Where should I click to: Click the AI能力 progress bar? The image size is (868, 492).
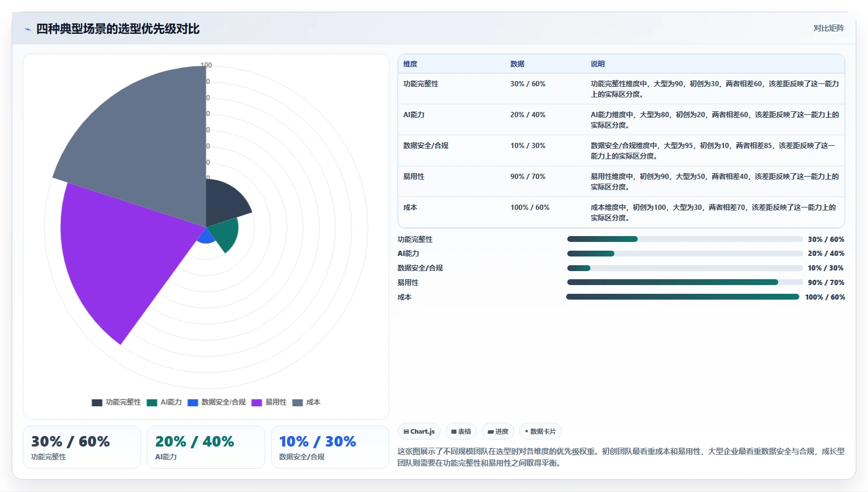[685, 254]
